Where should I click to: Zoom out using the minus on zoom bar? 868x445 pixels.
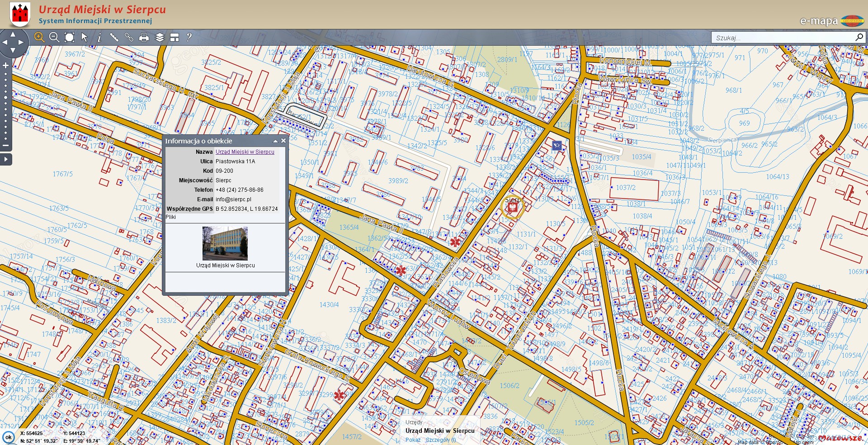click(6, 146)
